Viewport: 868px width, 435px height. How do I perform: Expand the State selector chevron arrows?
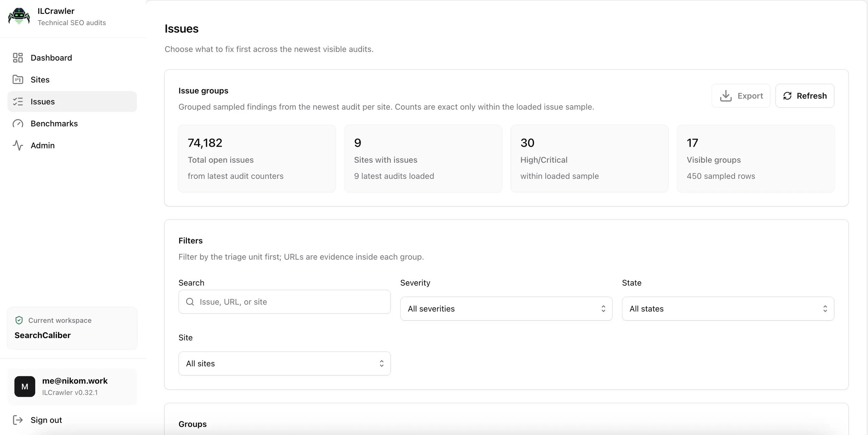[x=825, y=309]
